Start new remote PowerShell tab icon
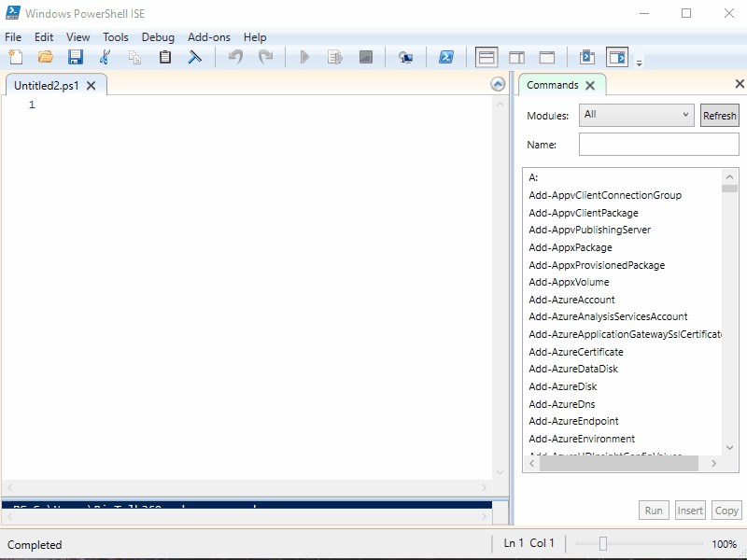Screen dimensions: 747x560 [x=405, y=58]
